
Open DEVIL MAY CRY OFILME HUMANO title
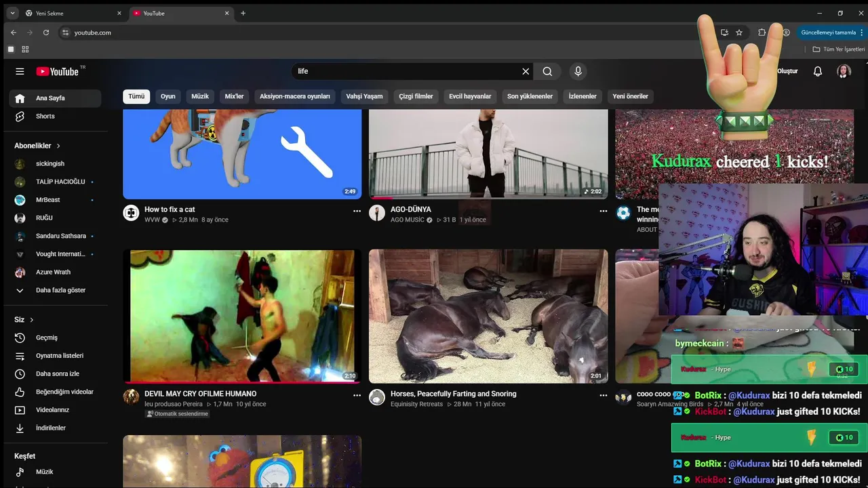200,394
